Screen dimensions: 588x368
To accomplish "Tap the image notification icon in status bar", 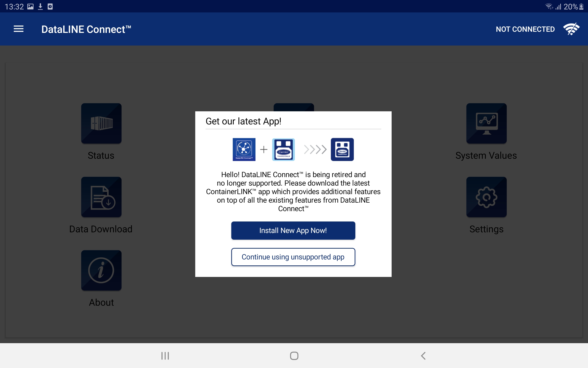I will click(x=30, y=7).
